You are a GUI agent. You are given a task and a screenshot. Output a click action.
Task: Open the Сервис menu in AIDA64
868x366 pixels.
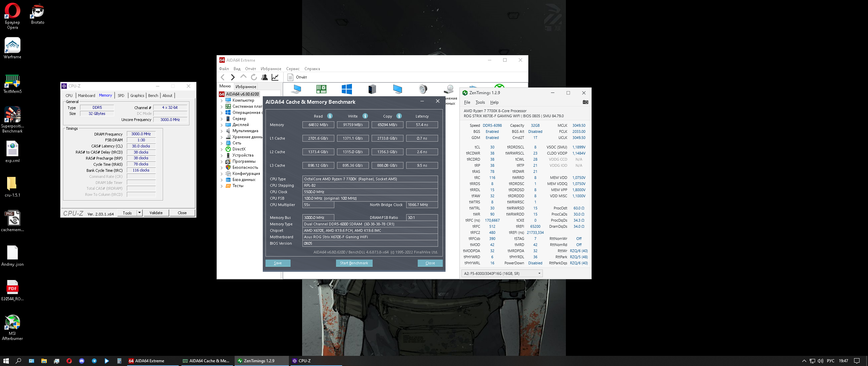tap(293, 69)
